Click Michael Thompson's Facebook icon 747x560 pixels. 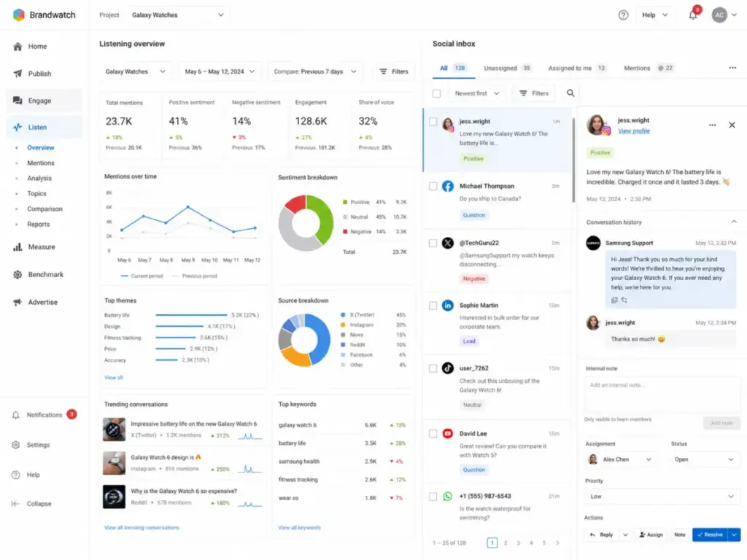[447, 186]
